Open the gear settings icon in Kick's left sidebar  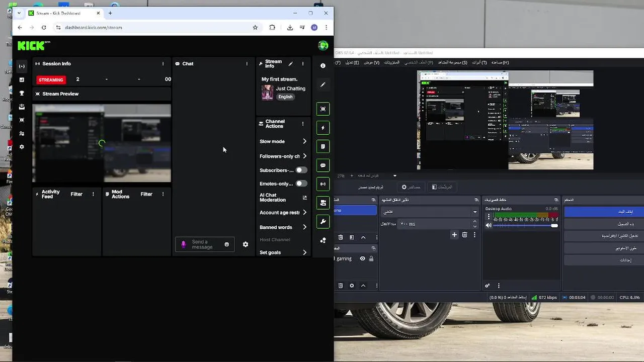(22, 147)
